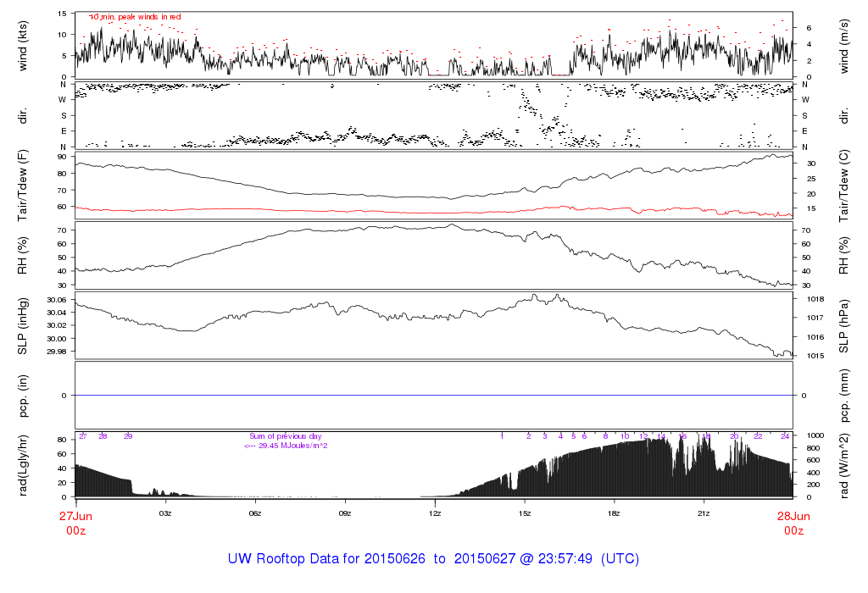Select the 'SLP (inHg)' axis label

coord(23,325)
